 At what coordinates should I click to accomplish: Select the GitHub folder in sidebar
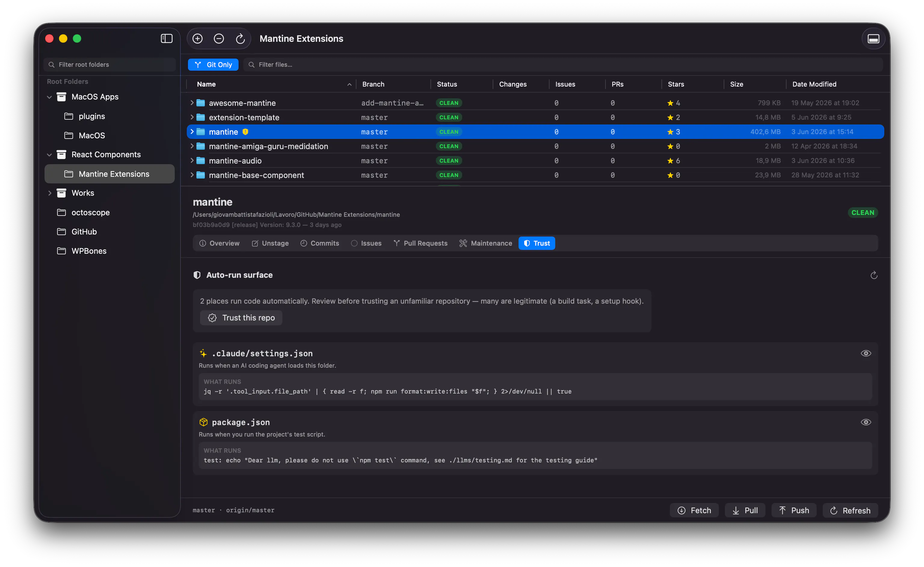tap(109, 232)
